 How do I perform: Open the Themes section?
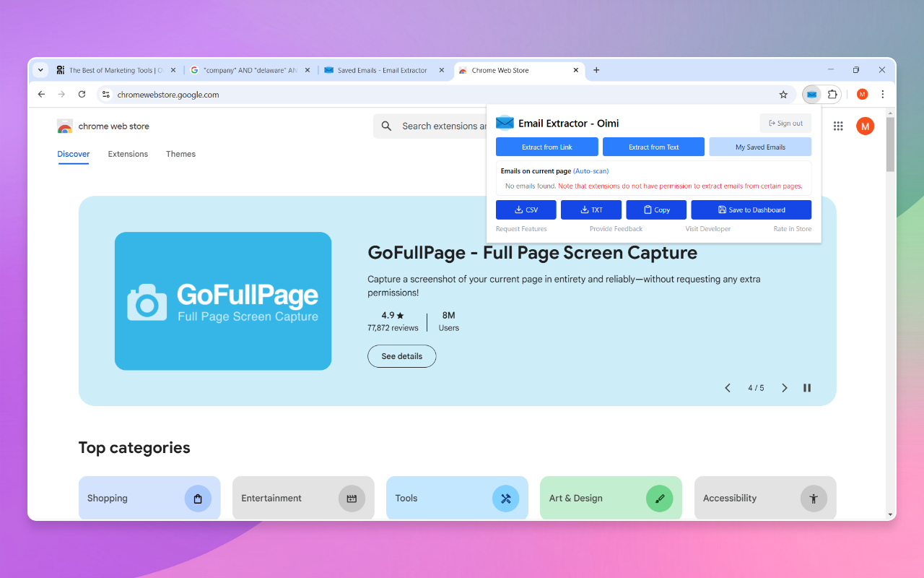(x=180, y=154)
